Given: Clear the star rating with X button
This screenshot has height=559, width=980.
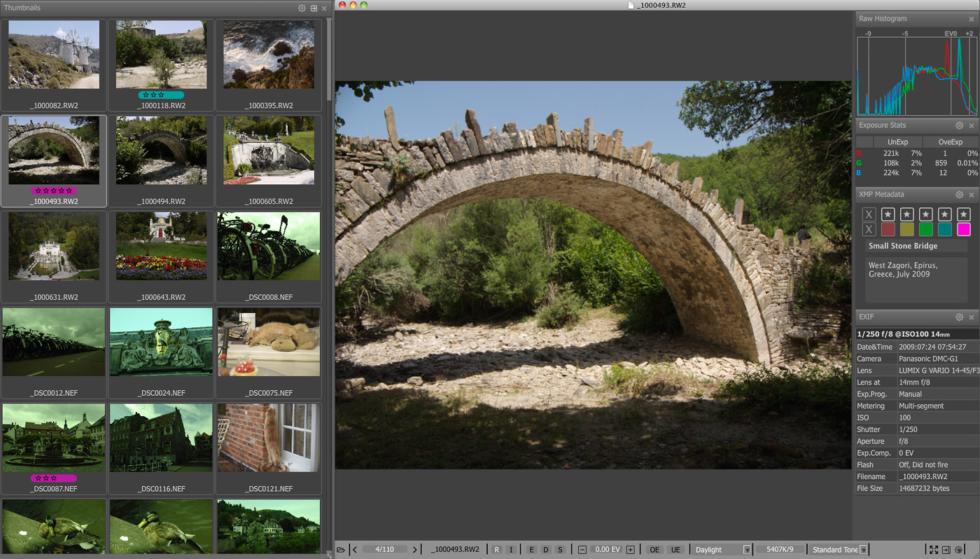Looking at the screenshot, I should coord(869,214).
